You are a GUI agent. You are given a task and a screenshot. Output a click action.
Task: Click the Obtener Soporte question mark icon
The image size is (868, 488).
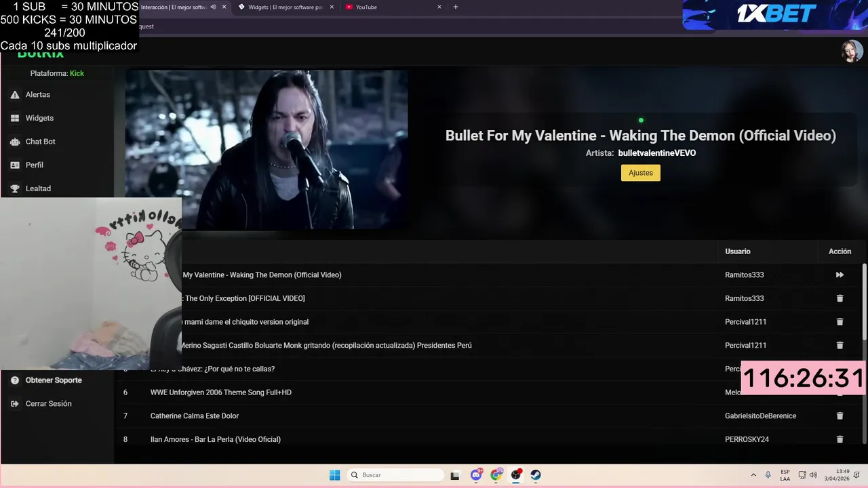tap(15, 380)
